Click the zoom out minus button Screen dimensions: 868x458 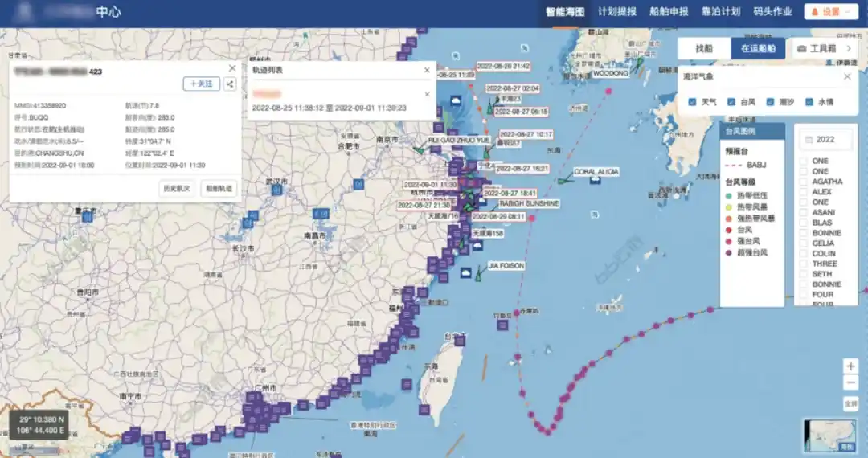coord(851,382)
